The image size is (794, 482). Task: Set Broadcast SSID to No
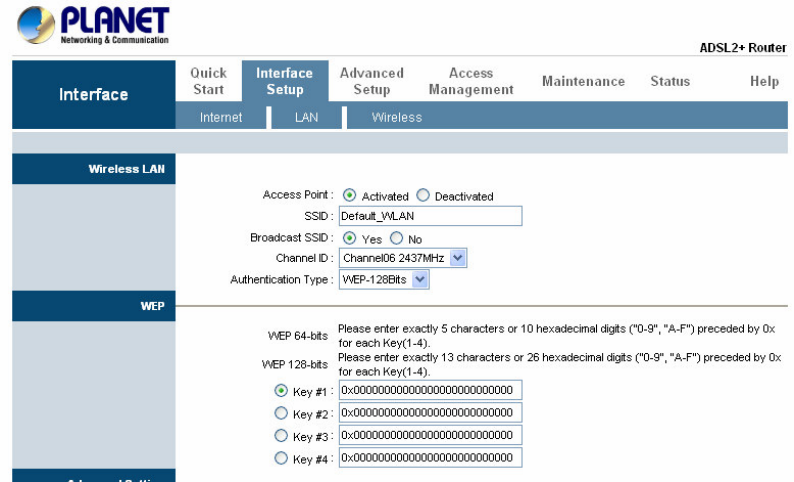[x=397, y=239]
